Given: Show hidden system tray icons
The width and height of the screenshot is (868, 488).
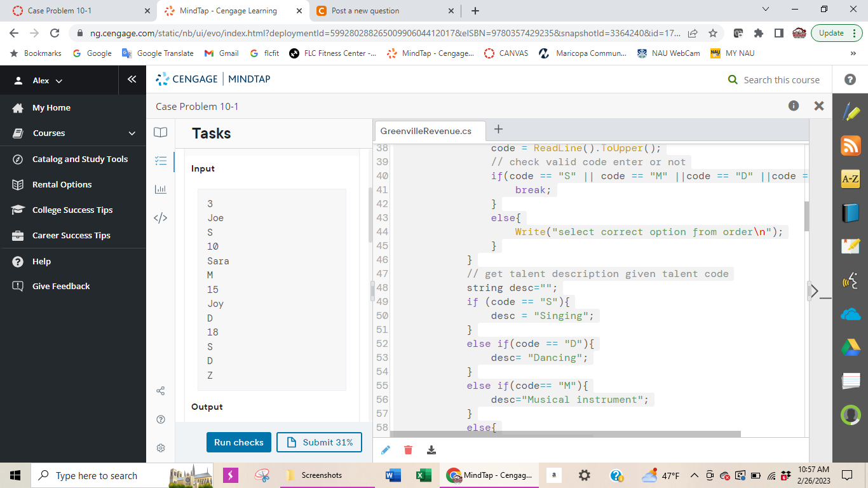Looking at the screenshot, I should (695, 475).
